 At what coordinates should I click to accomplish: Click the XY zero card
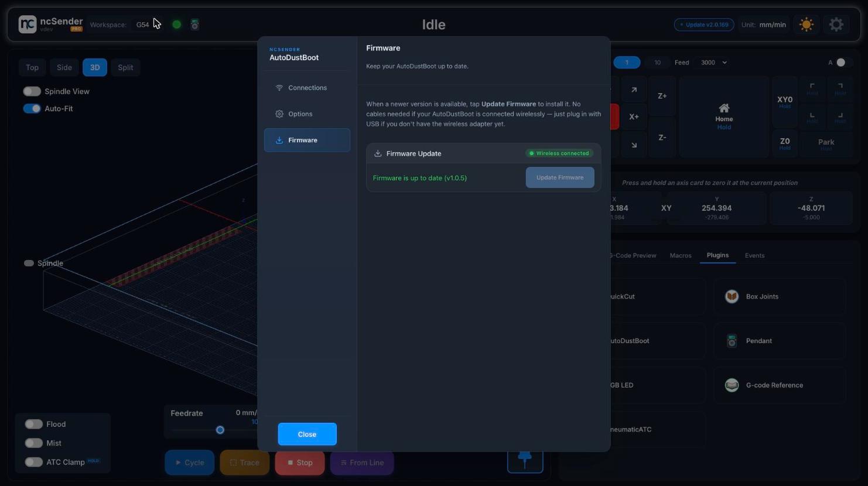[x=666, y=208]
